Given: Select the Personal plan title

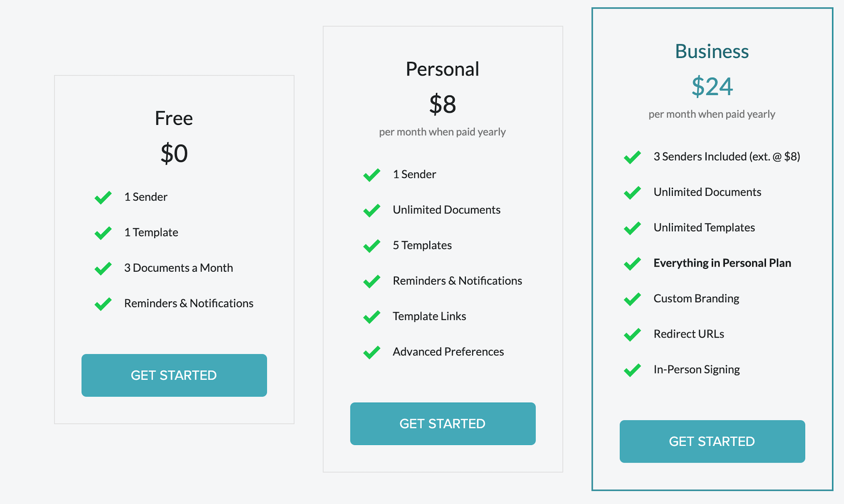Looking at the screenshot, I should tap(442, 69).
